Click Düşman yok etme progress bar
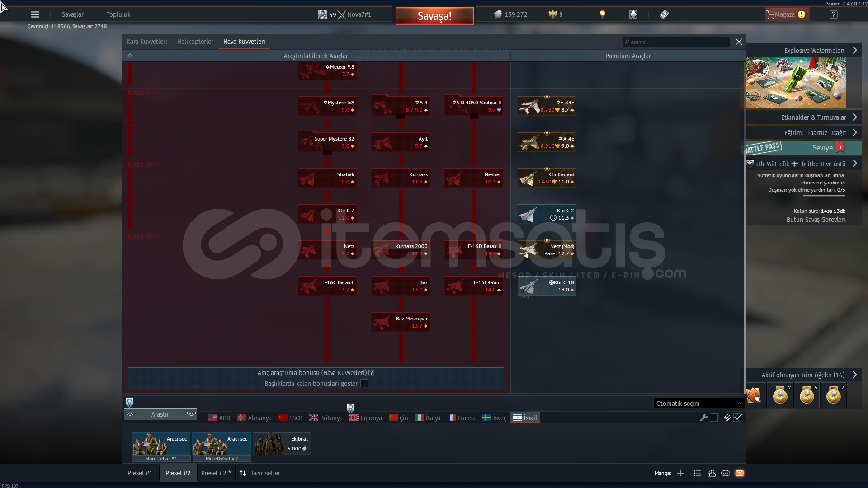Image resolution: width=868 pixels, height=488 pixels. coord(824,197)
